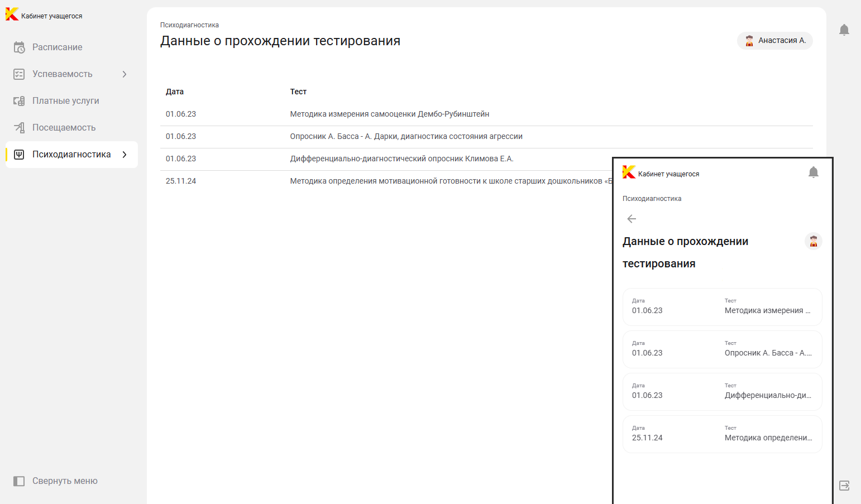Open the Дембо-Рубинштейн self-esteem test row
861x504 pixels.
click(389, 114)
